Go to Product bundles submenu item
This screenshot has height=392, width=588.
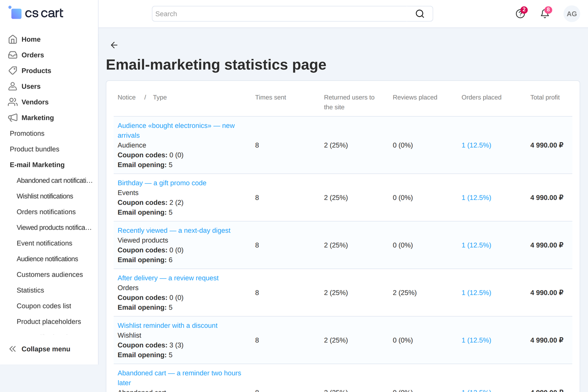click(x=34, y=149)
